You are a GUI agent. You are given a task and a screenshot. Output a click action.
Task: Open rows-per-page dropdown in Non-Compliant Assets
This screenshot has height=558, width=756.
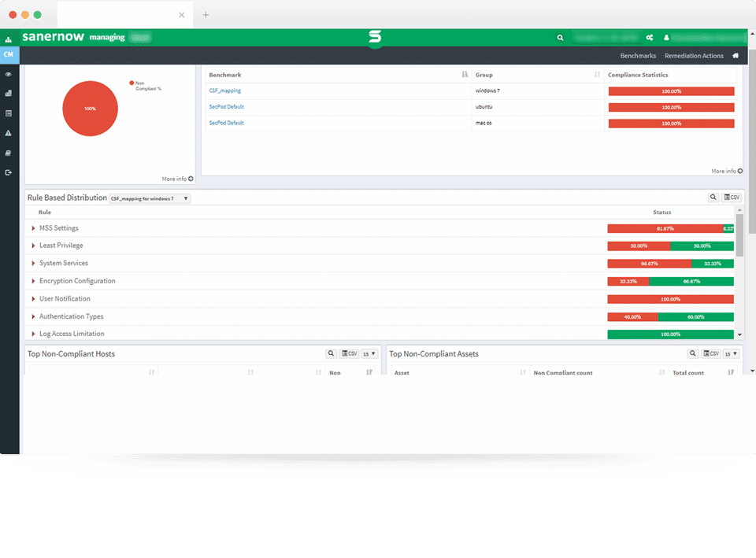click(x=732, y=353)
